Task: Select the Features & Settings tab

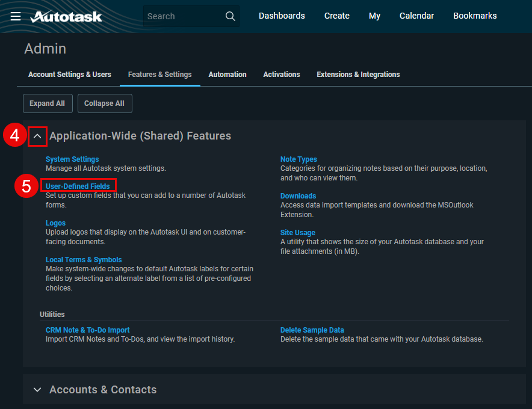Action: pyautogui.click(x=160, y=75)
